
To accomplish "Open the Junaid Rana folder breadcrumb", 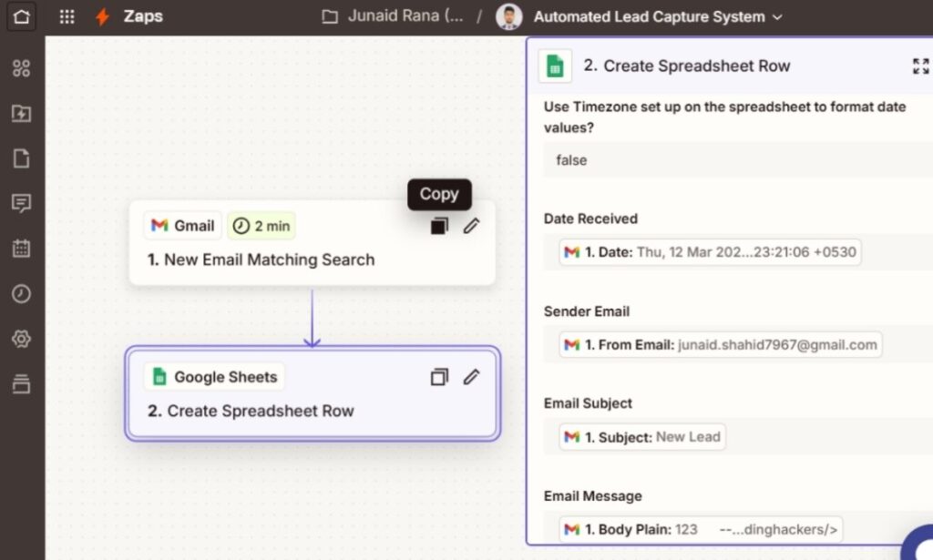I will [393, 16].
